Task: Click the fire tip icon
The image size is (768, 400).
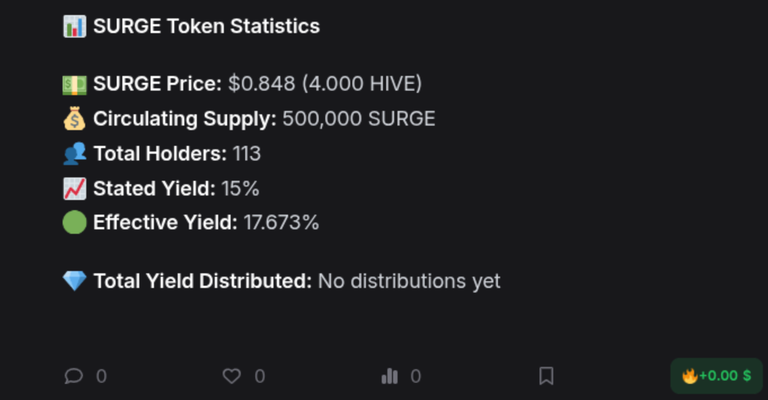Action: 690,376
